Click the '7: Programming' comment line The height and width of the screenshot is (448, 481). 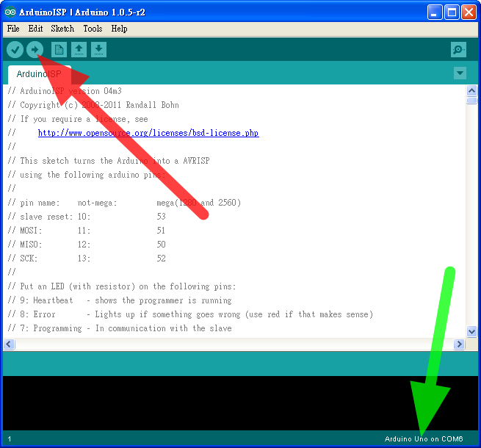point(120,328)
